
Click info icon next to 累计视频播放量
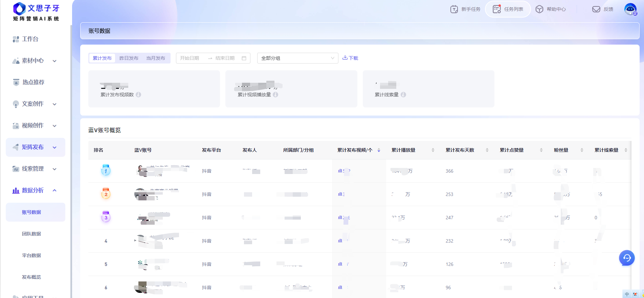tap(275, 95)
